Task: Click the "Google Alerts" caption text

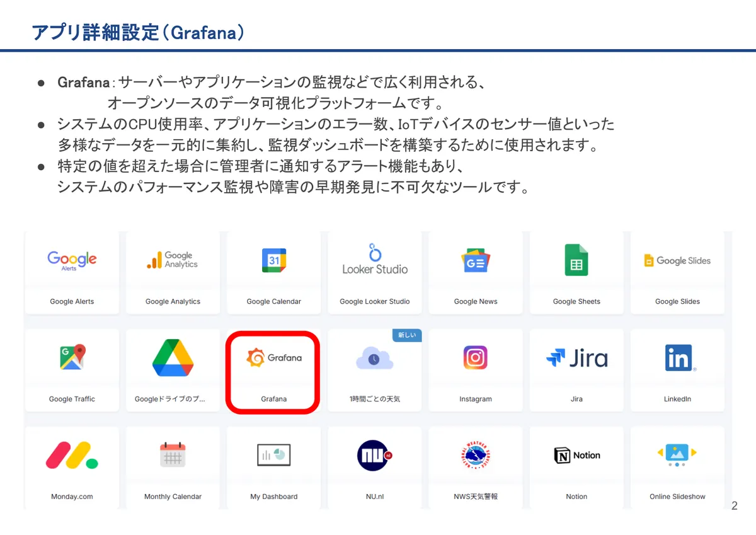Action: tap(72, 302)
